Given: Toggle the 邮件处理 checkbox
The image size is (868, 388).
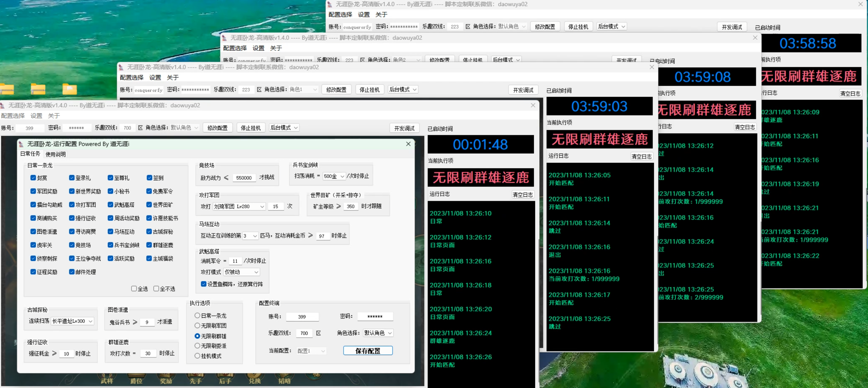Looking at the screenshot, I should tap(72, 272).
